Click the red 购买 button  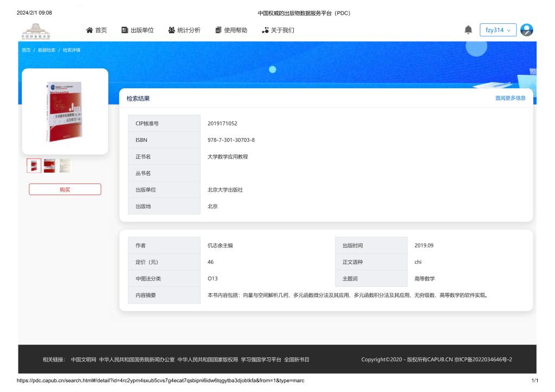point(65,190)
